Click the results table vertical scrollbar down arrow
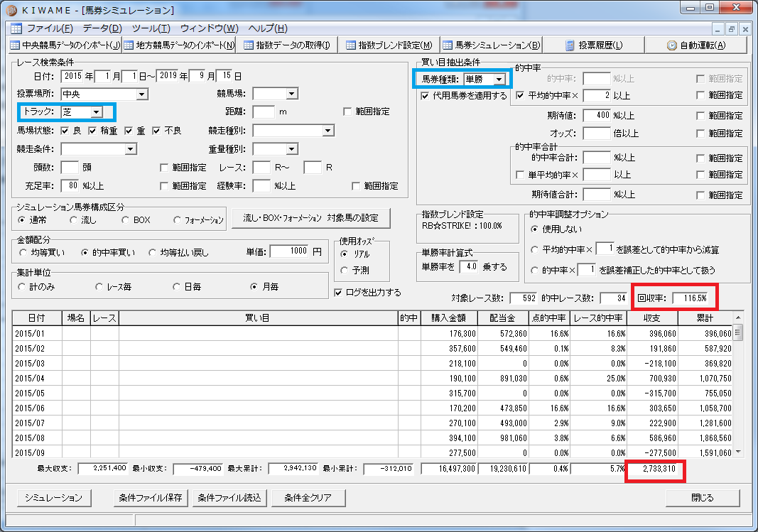The height and width of the screenshot is (532, 758). coord(737,452)
